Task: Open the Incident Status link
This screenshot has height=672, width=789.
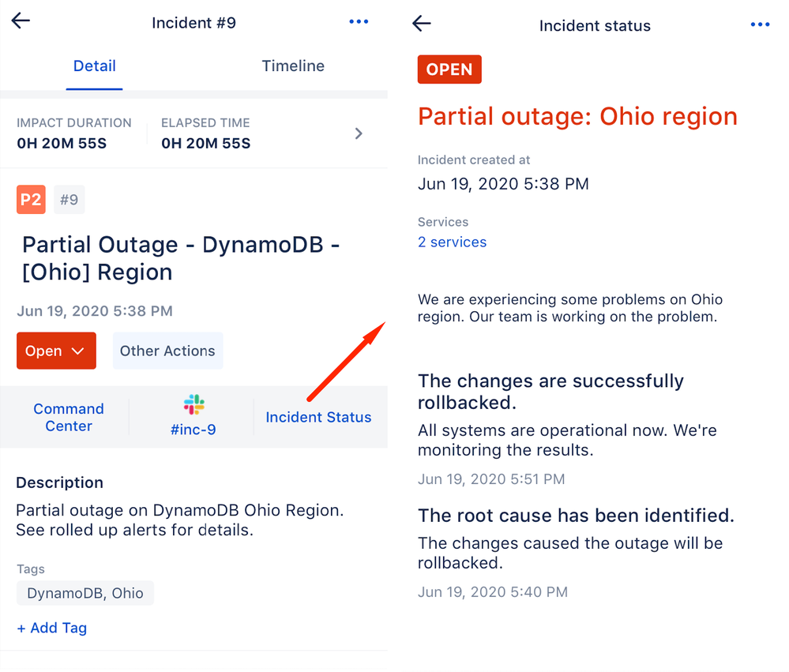Action: 318,417
